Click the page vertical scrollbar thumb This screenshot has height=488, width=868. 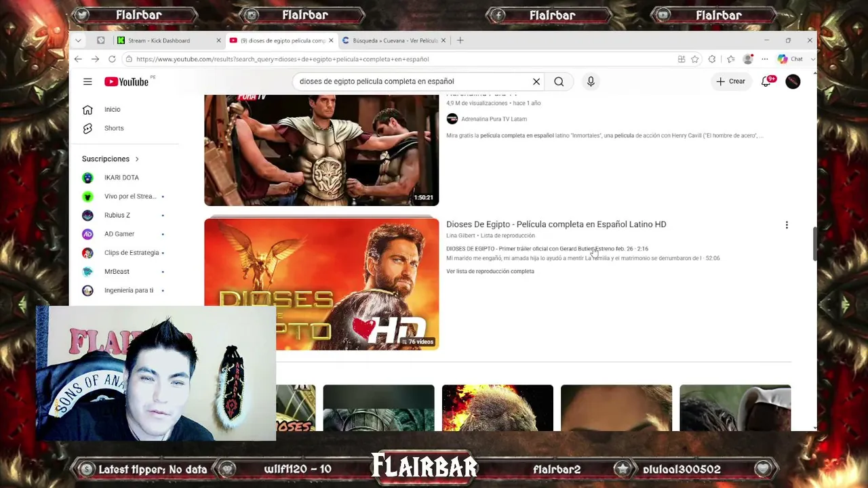point(814,244)
